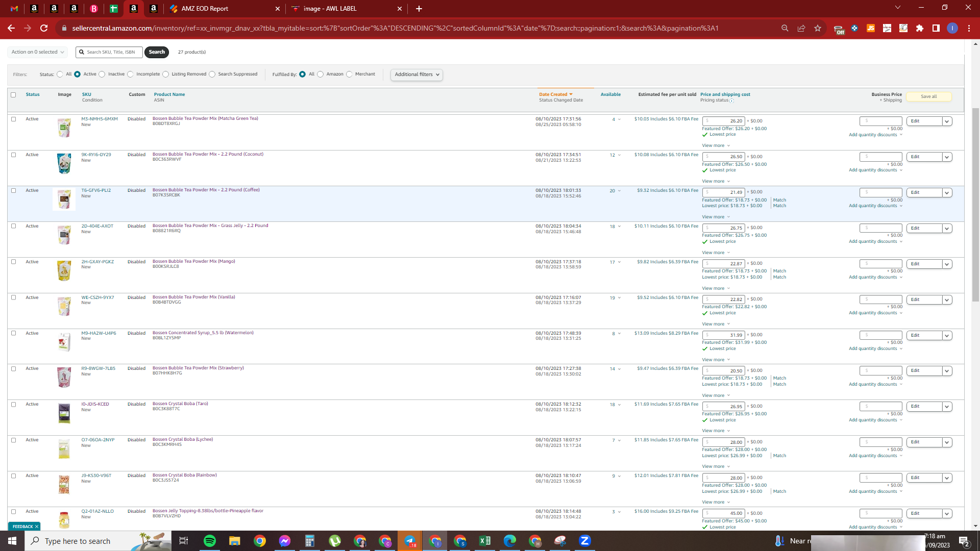Expand View more for the Coffee row
Image resolution: width=980 pixels, height=551 pixels.
(716, 217)
